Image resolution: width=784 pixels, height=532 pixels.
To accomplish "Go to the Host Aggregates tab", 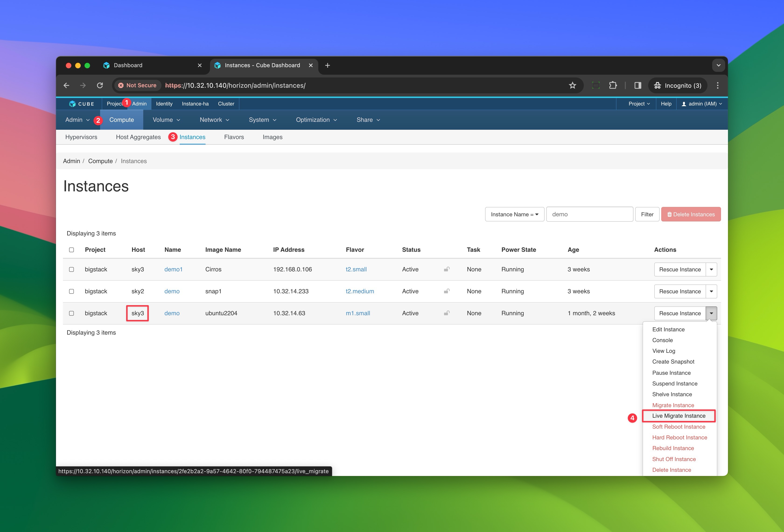I will click(x=138, y=137).
